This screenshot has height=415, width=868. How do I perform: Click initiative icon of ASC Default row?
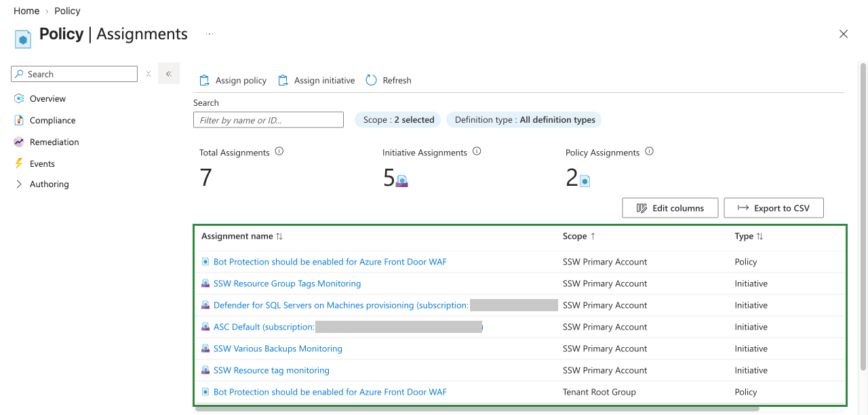point(205,327)
